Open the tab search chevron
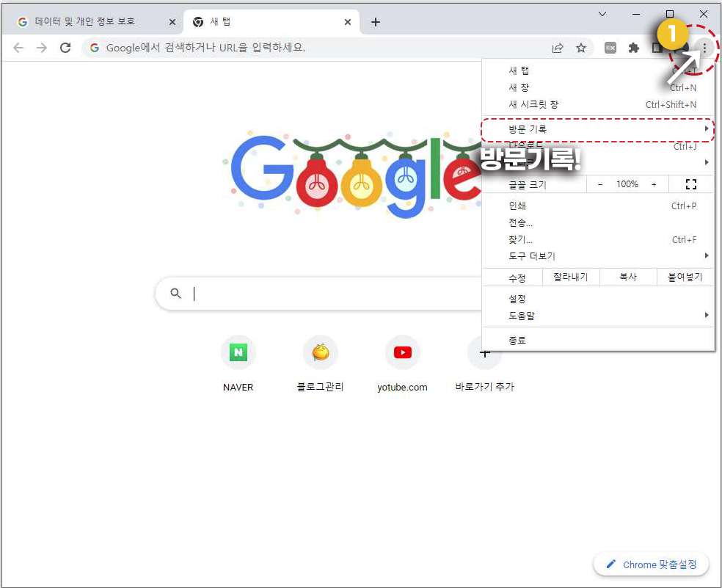Screen dimensions: 722x588 pos(602,14)
